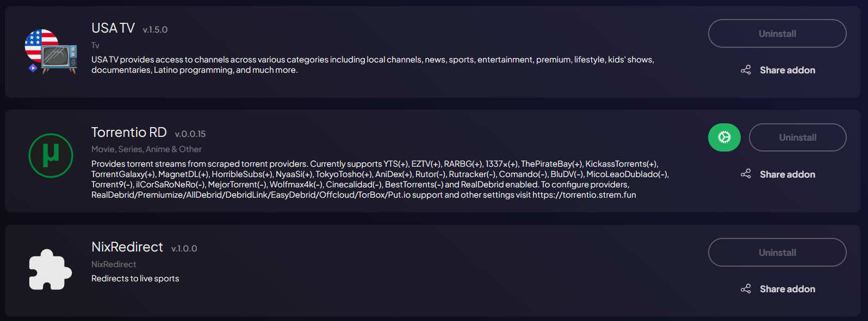This screenshot has height=321, width=868.
Task: Click the share icon for Torrentio RD
Action: [x=746, y=174]
